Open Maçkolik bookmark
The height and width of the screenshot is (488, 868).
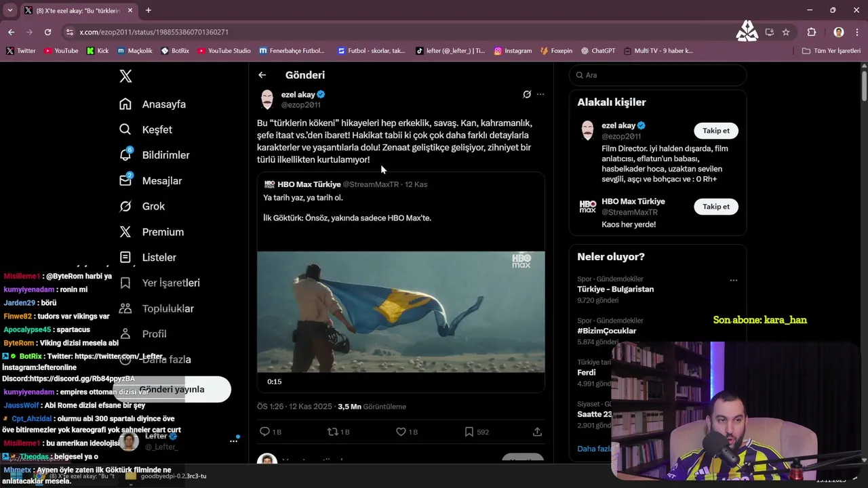(134, 51)
